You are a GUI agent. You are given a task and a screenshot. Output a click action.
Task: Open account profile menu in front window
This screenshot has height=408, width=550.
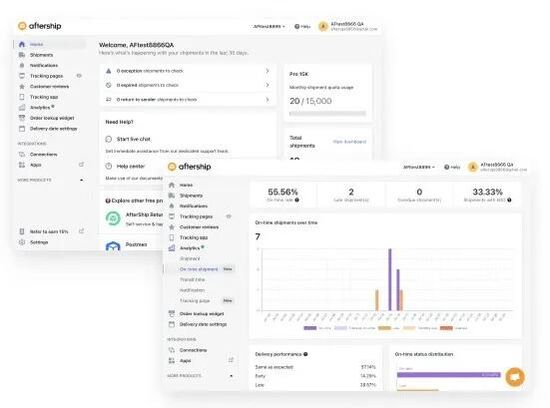pos(497,167)
